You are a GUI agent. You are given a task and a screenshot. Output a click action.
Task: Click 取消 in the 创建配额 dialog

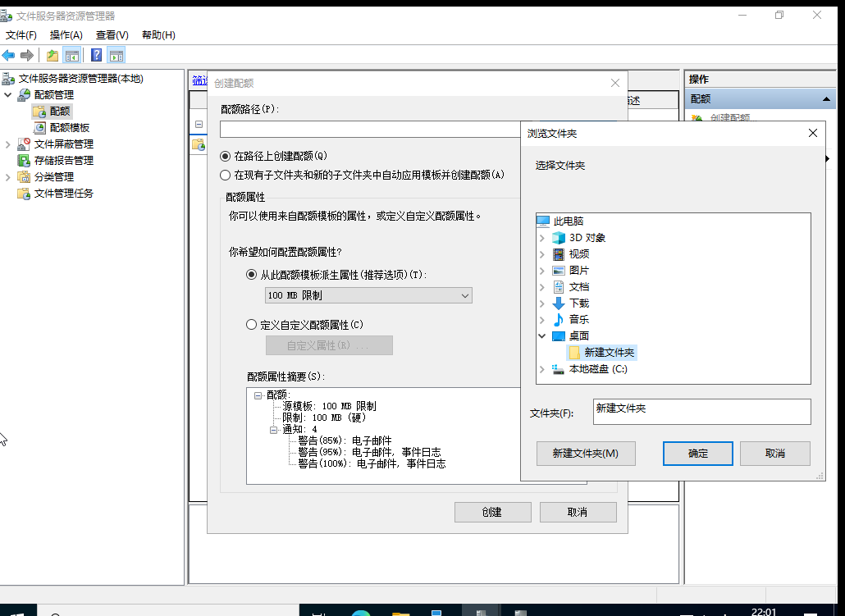coord(578,512)
